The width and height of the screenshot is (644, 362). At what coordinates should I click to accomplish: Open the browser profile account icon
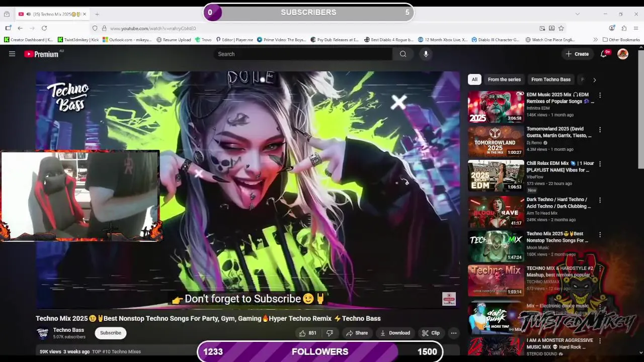[612, 28]
